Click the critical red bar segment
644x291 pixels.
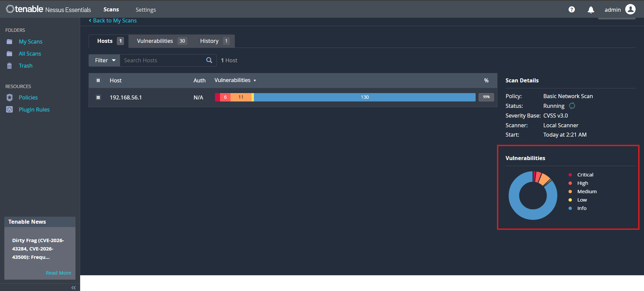[x=217, y=97]
